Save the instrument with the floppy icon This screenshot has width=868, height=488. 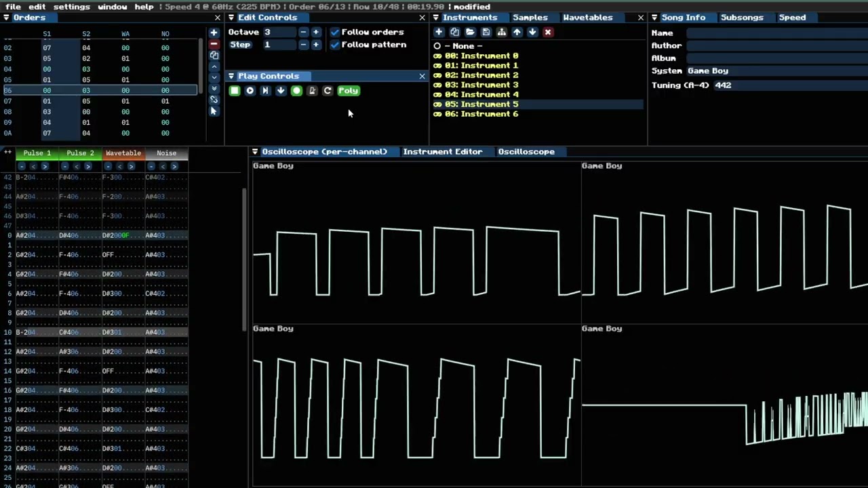pyautogui.click(x=486, y=33)
